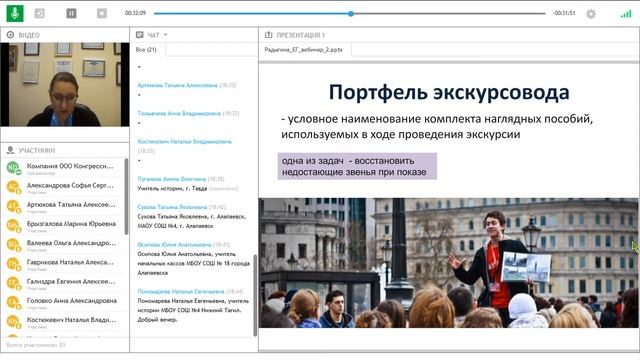
Task: Click avatar of Александрова Софья
Action: pyautogui.click(x=13, y=187)
